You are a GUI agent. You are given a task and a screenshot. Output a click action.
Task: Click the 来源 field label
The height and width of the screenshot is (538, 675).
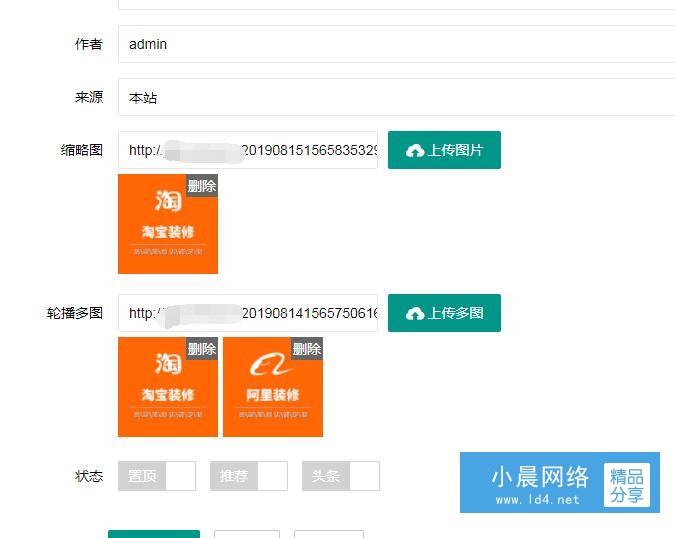tap(89, 97)
